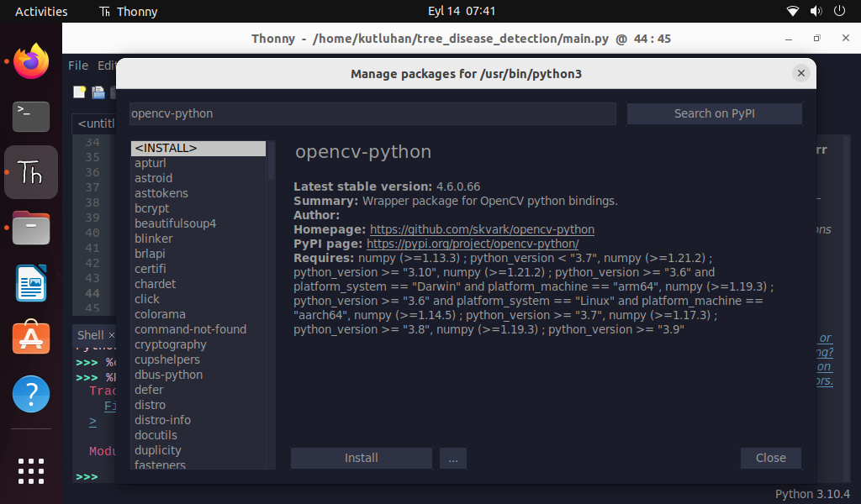Switch to the Shell tab
Image resolution: width=861 pixels, height=504 pixels.
(90, 334)
